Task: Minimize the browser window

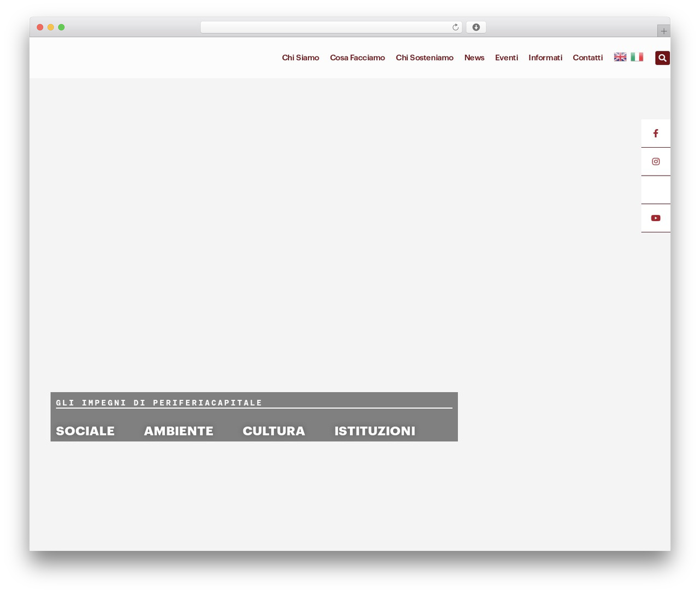Action: pos(50,27)
